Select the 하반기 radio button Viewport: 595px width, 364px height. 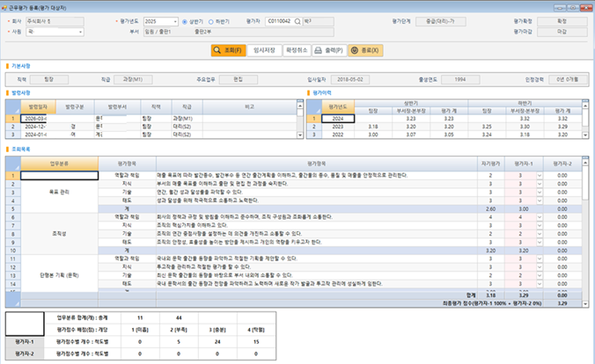[211, 22]
